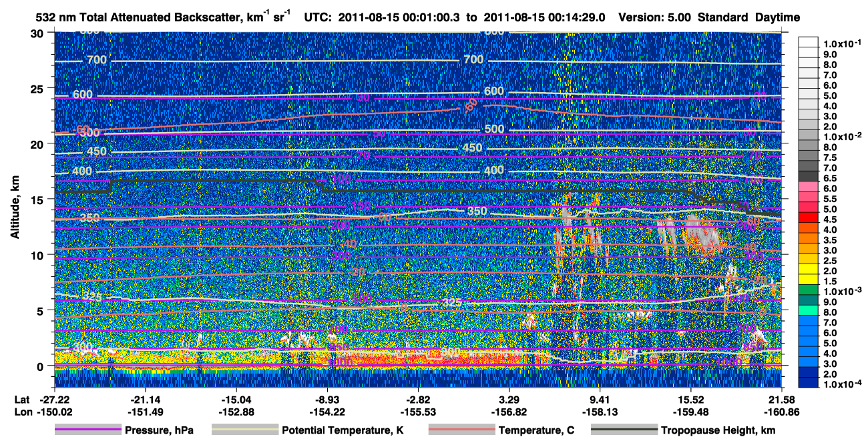Click colorbar label '2.5'
Viewport: 868px width, 445px height.
pos(831,260)
